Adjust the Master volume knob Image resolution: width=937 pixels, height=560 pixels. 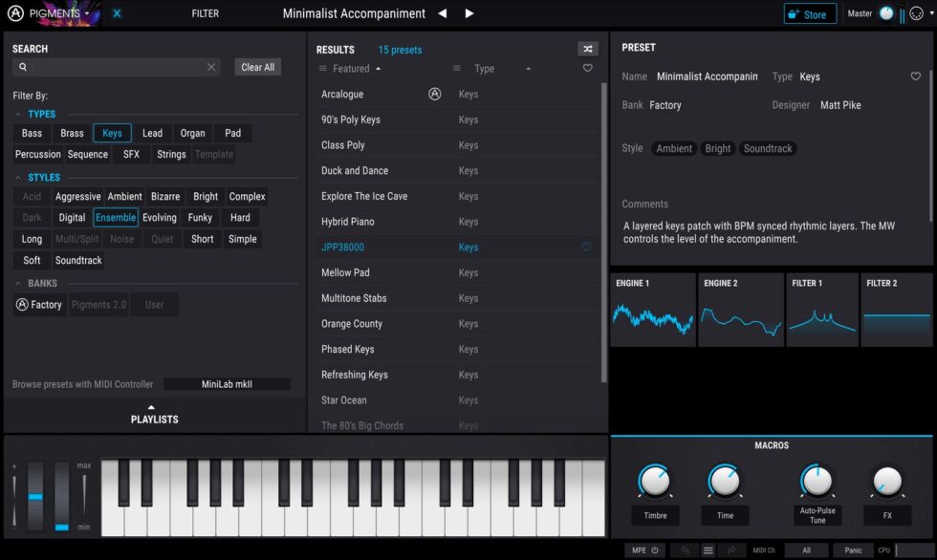tap(886, 13)
